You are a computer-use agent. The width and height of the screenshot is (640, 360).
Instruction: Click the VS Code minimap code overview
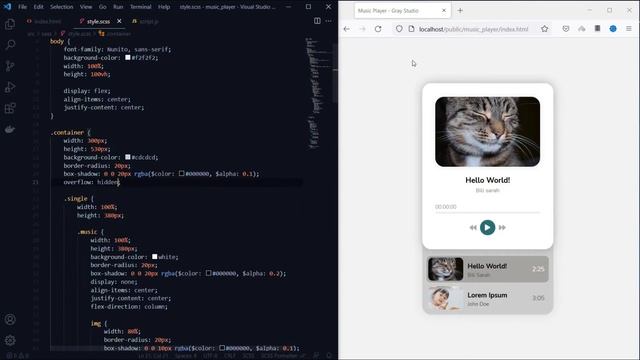(319, 93)
